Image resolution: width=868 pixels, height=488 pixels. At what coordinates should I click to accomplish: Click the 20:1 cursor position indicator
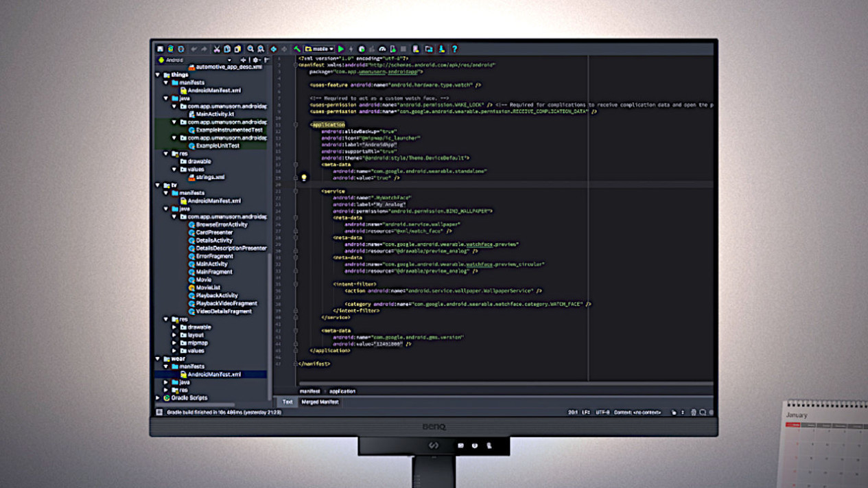coord(573,413)
